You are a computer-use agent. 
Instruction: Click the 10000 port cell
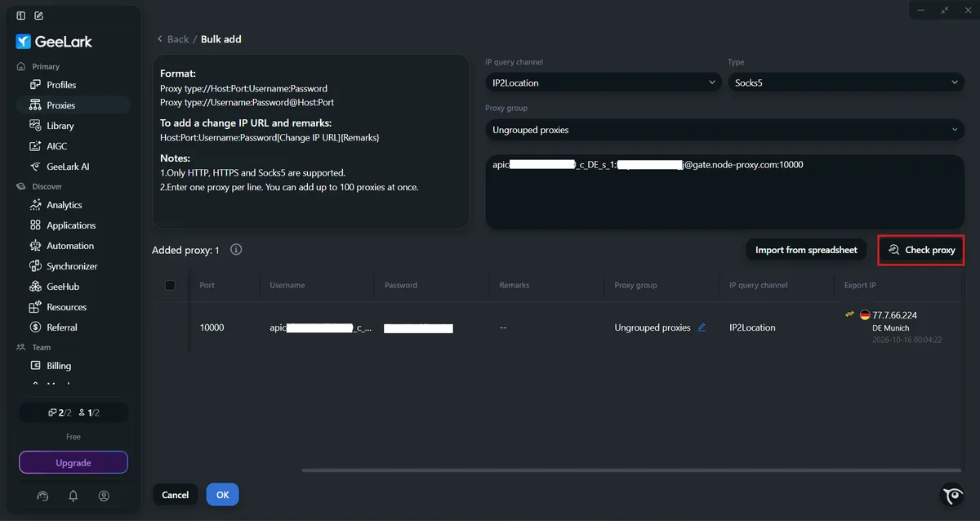coord(212,327)
